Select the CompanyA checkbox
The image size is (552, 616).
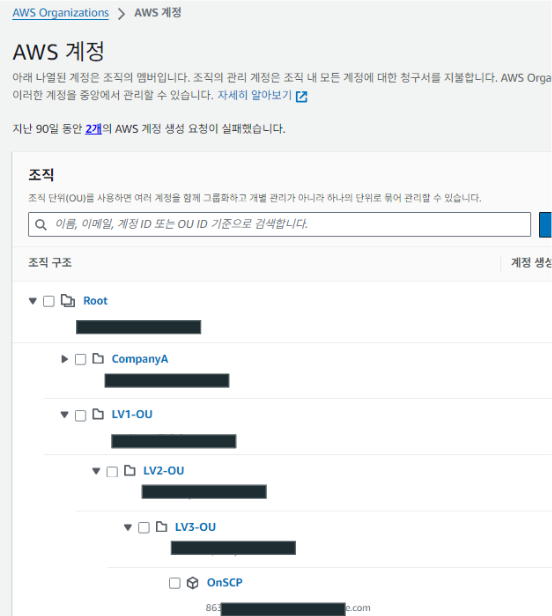point(81,359)
